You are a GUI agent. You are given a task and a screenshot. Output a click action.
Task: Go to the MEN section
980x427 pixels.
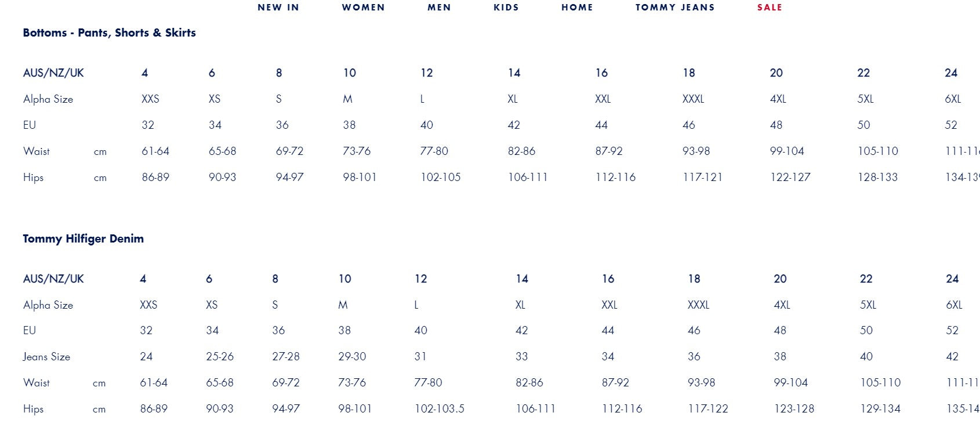pyautogui.click(x=439, y=8)
